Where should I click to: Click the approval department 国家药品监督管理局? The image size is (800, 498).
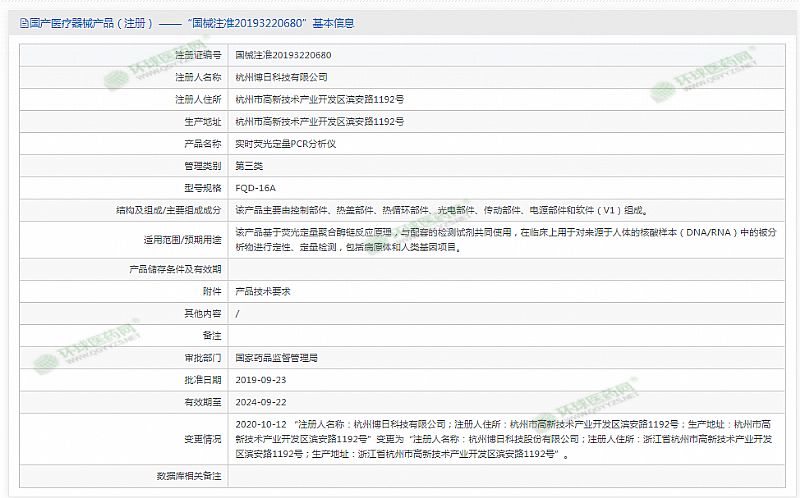(276, 356)
